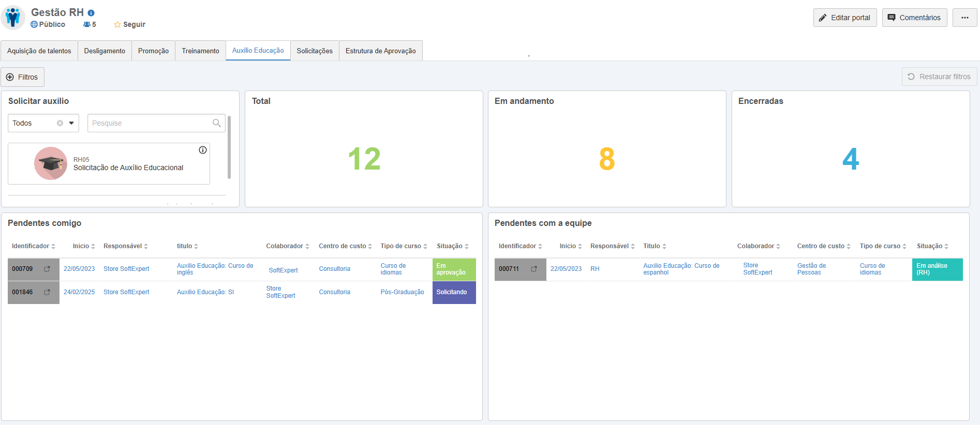This screenshot has height=425, width=980.
Task: Follow the portal with Seguir star
Action: pyautogui.click(x=130, y=24)
